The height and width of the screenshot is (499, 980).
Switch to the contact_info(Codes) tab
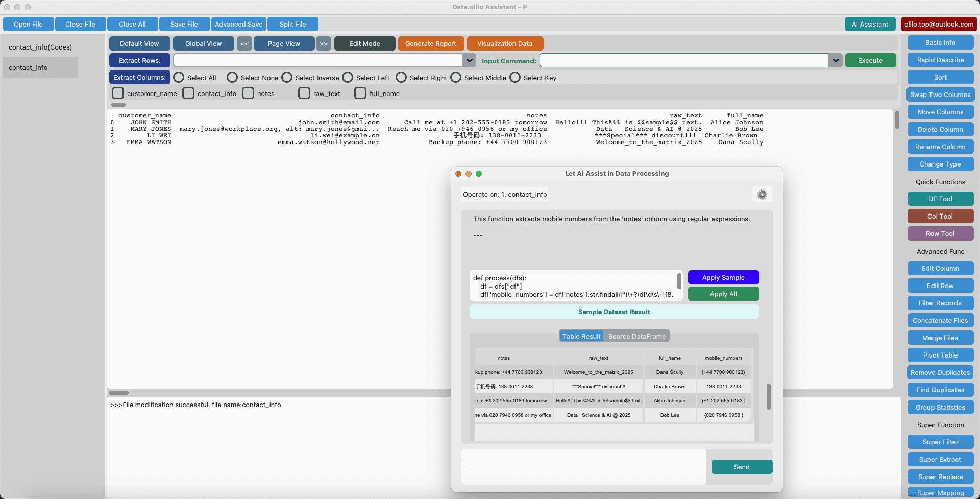pos(40,47)
